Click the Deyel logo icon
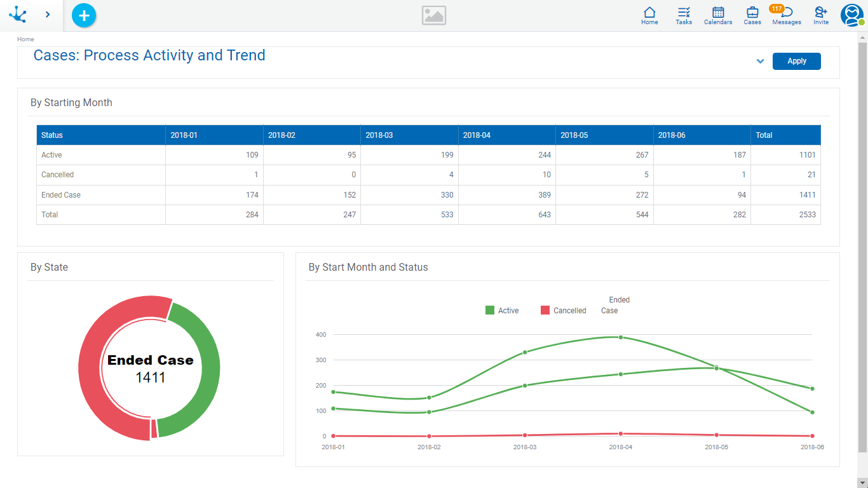 point(18,15)
